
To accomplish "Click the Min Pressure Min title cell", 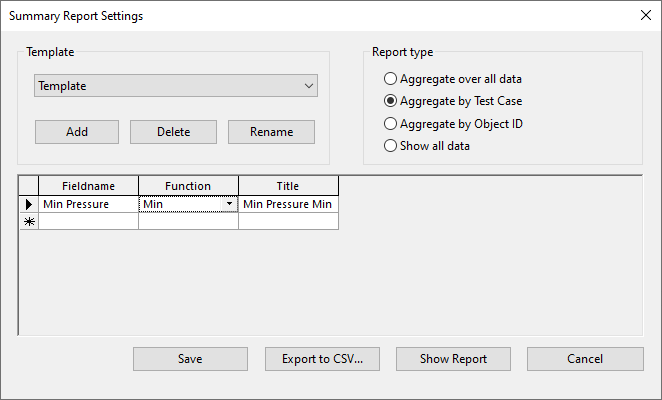I will pyautogui.click(x=288, y=204).
